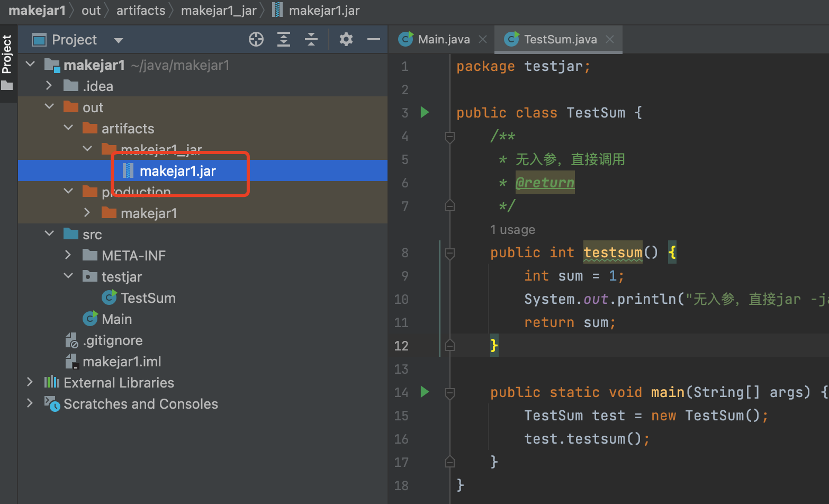829x504 pixels.
Task: Click the testjar package icon
Action: coord(90,276)
